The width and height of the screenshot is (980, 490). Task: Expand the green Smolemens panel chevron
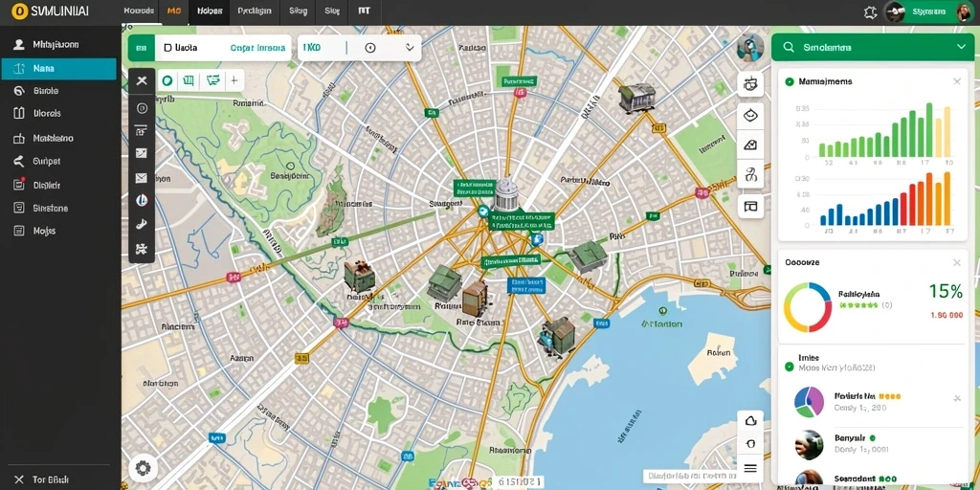click(x=961, y=47)
